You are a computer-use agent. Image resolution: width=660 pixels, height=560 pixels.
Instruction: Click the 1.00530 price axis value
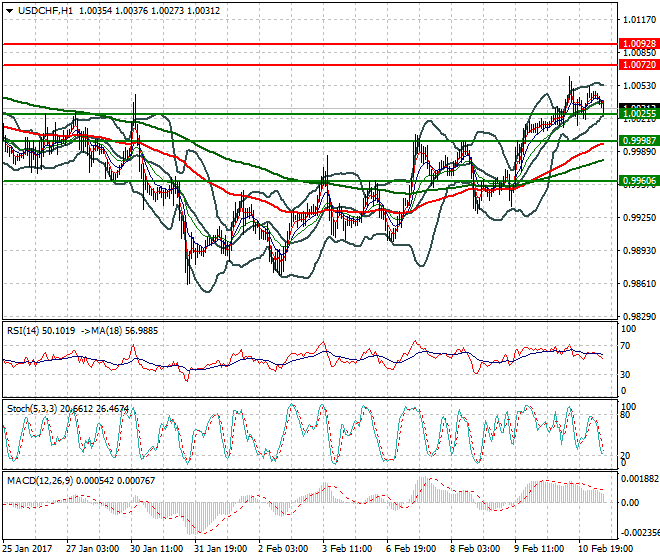coord(639,85)
